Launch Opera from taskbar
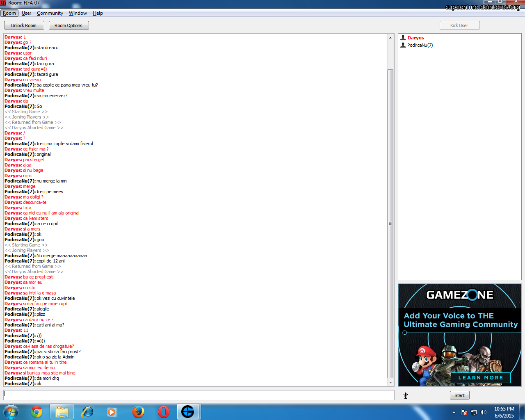Image resolution: width=525 pixels, height=420 pixels. pos(164,412)
